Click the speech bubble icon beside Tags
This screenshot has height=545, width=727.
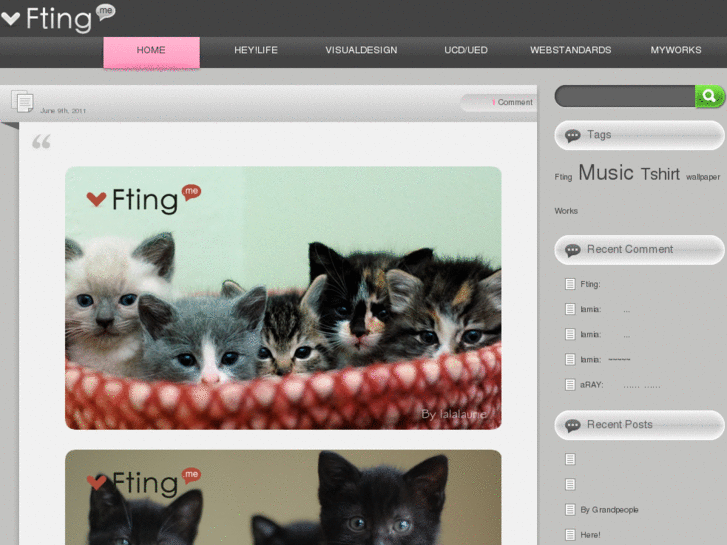pos(573,135)
